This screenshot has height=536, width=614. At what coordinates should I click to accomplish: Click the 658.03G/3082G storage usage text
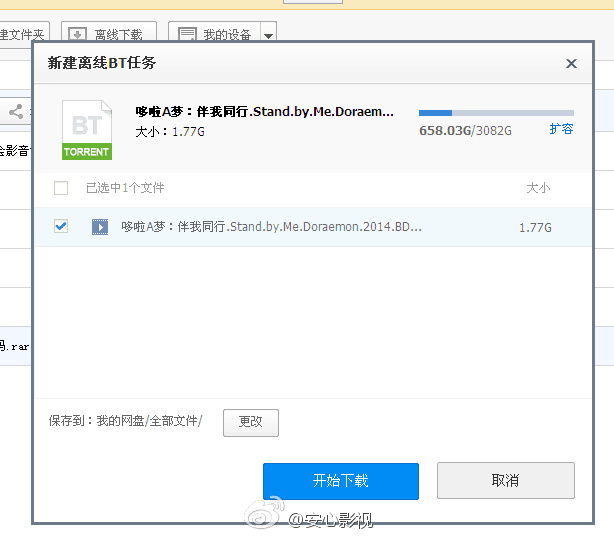click(465, 130)
